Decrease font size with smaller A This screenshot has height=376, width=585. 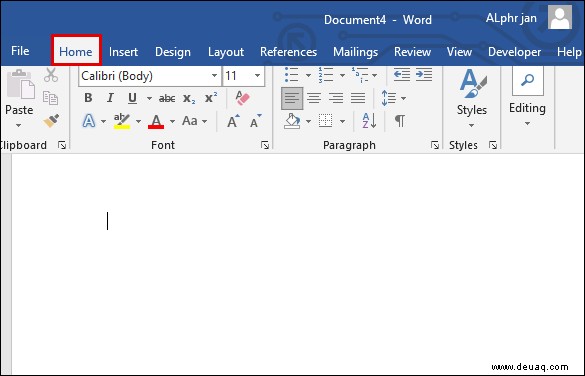point(256,121)
